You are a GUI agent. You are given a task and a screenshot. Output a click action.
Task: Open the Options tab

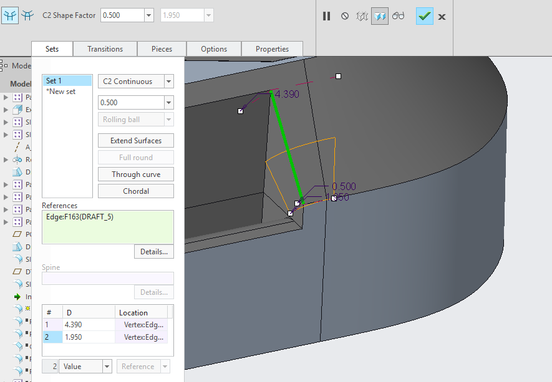[214, 49]
